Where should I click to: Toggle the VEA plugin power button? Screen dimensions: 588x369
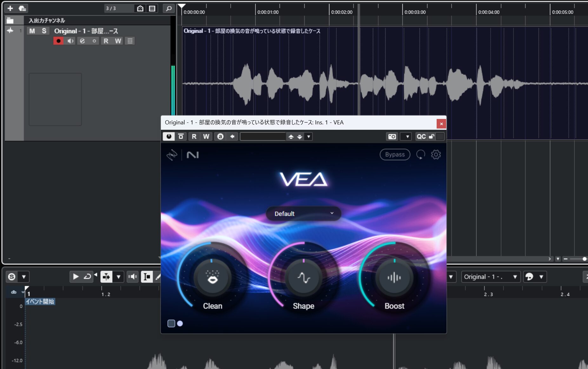169,136
